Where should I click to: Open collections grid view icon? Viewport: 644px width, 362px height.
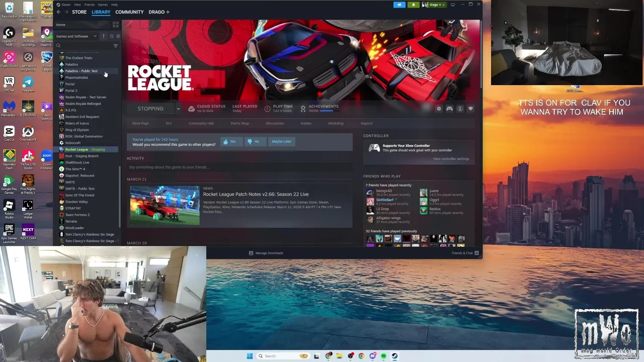pos(116,25)
